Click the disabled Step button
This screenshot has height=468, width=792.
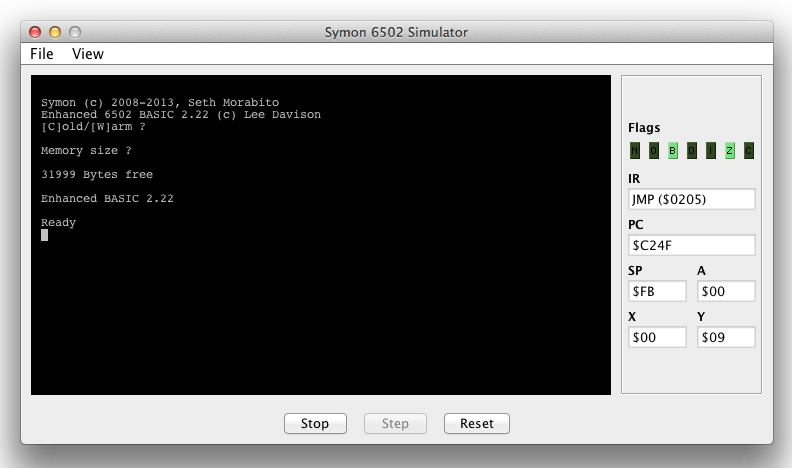[x=395, y=424]
